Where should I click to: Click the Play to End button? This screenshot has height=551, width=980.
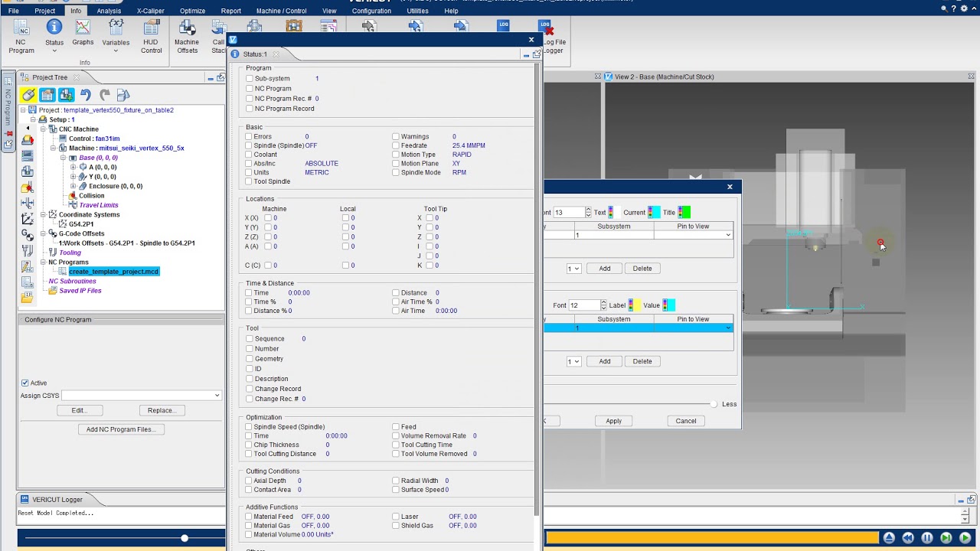[x=965, y=538]
